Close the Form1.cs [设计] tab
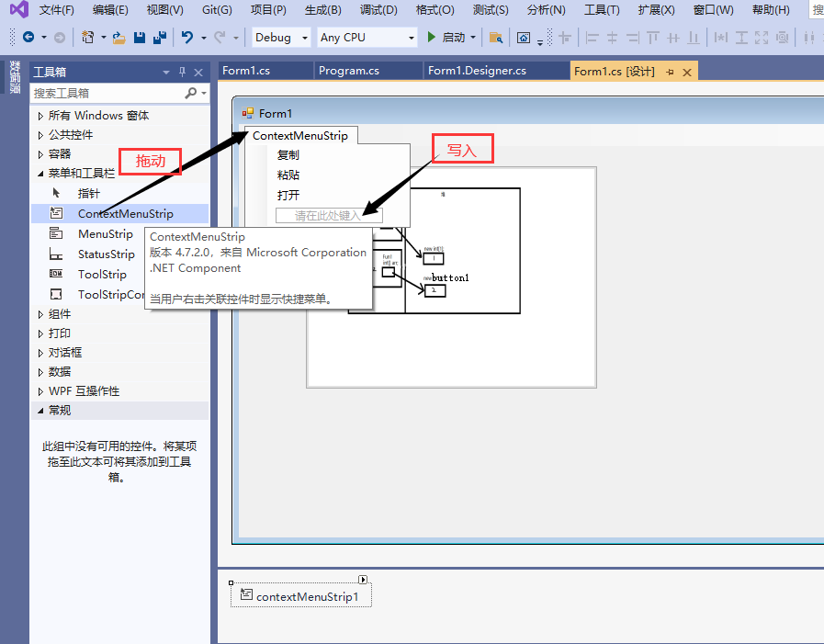Viewport: 824px width, 644px height. pyautogui.click(x=687, y=73)
